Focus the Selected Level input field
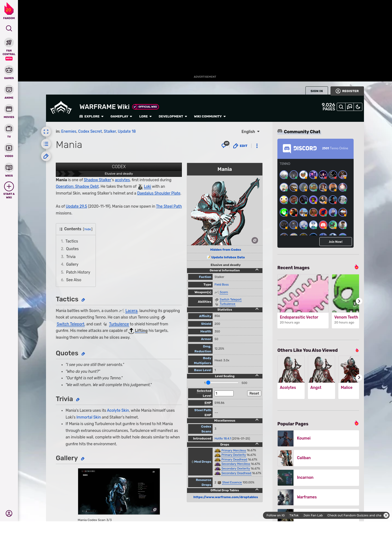 tap(224, 393)
